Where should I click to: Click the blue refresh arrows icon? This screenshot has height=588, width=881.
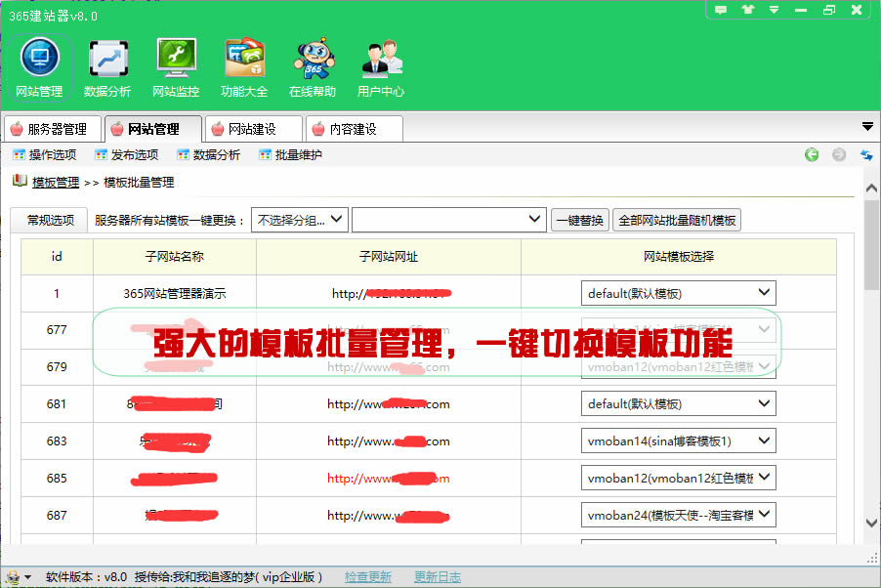click(x=865, y=154)
